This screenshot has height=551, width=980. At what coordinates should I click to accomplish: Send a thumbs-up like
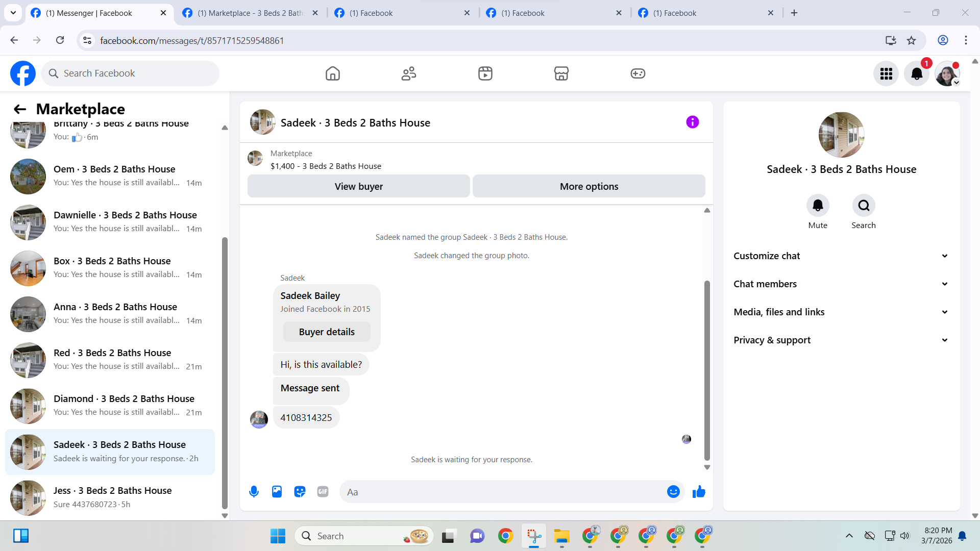click(699, 492)
